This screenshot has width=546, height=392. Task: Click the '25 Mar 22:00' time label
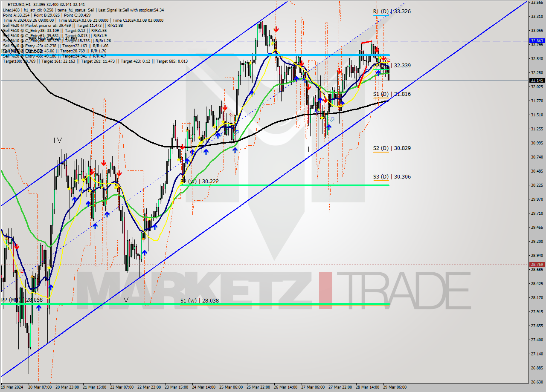[x=258, y=387]
